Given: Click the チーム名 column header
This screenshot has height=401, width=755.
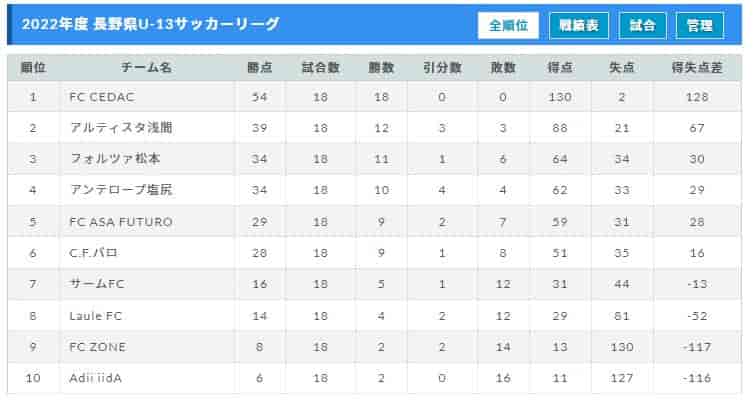Looking at the screenshot, I should coord(147,68).
